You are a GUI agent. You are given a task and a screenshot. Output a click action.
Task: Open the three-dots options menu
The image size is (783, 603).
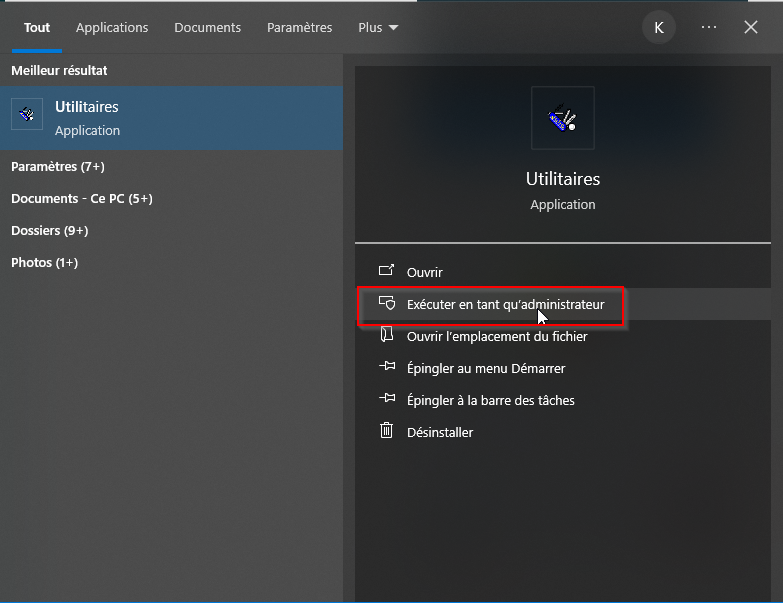(709, 27)
